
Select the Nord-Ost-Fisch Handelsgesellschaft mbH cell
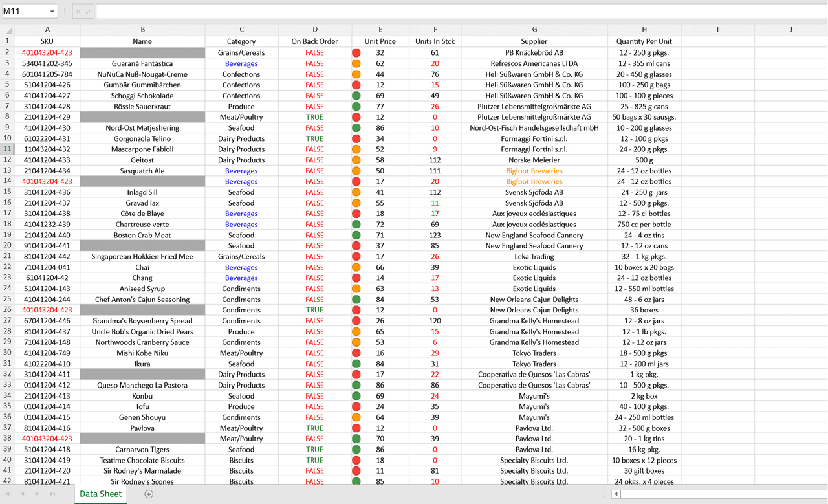click(x=534, y=127)
